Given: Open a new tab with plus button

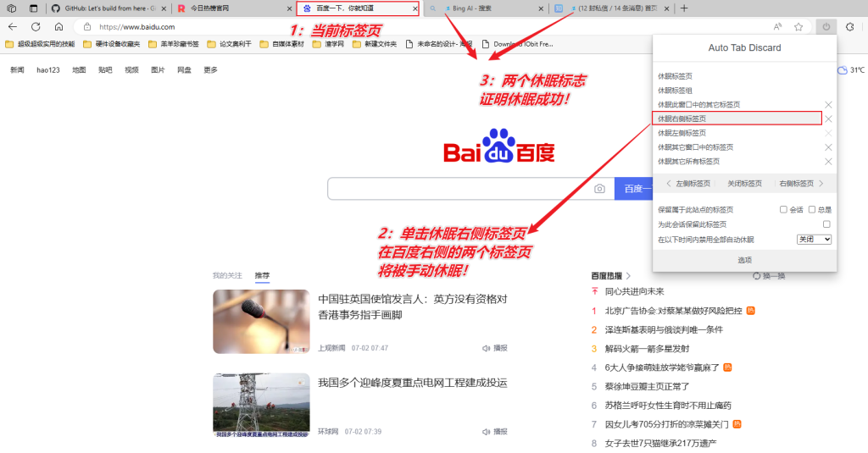Looking at the screenshot, I should 684,8.
